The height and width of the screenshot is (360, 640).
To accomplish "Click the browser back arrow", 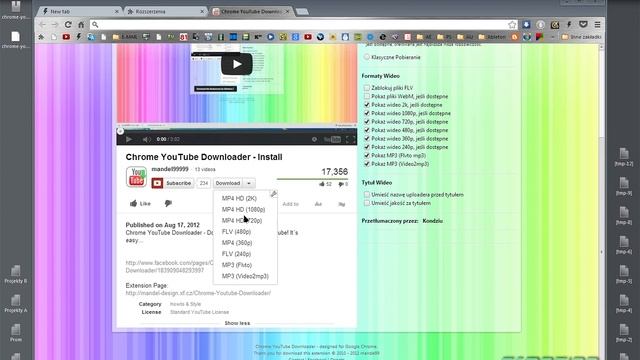I will [42, 25].
